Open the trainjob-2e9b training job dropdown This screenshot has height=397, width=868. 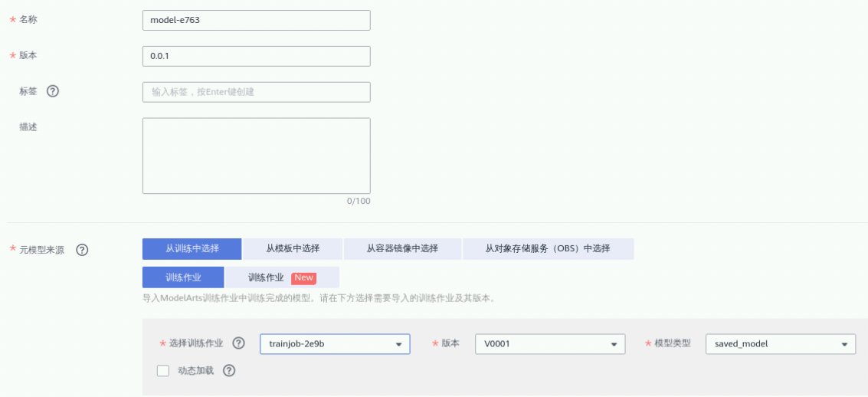point(335,344)
